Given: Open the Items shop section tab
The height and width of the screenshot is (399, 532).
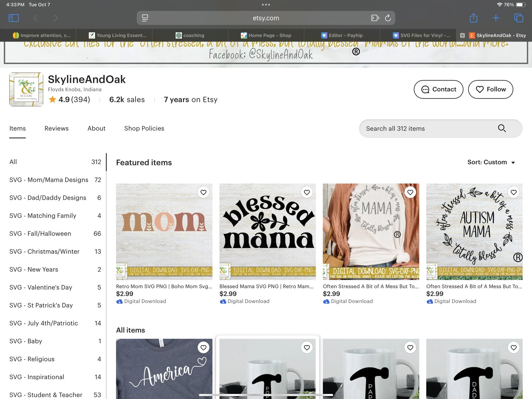Looking at the screenshot, I should point(17,129).
